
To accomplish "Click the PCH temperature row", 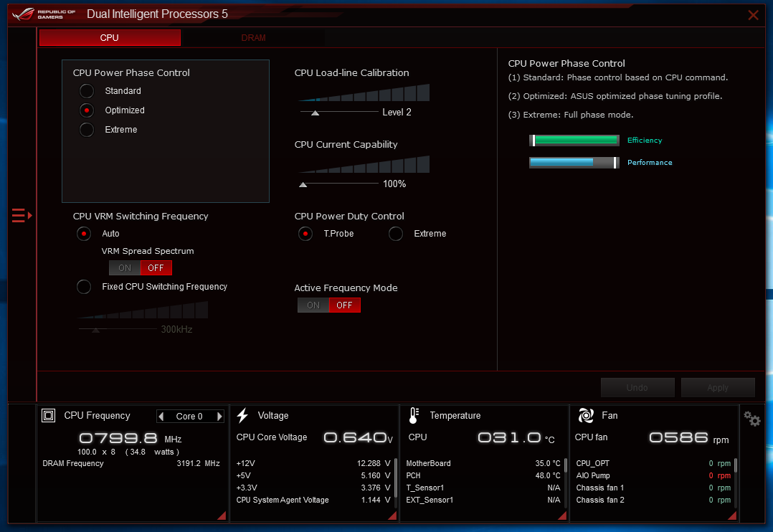I will click(x=483, y=476).
